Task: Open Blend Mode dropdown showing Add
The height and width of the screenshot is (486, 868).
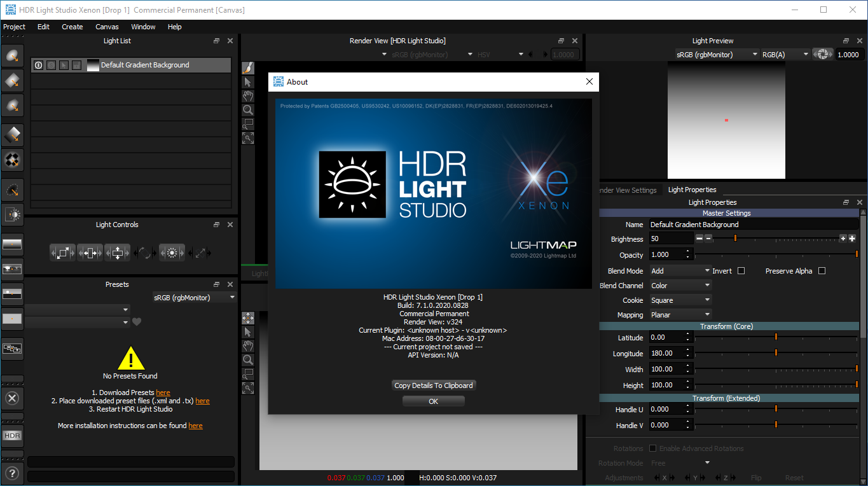Action: click(x=680, y=271)
